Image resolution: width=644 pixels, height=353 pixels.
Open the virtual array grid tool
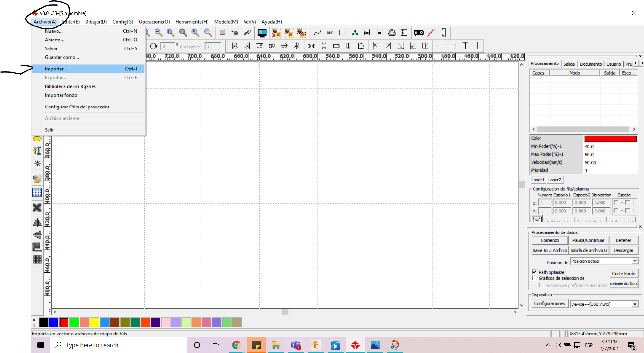pyautogui.click(x=37, y=193)
